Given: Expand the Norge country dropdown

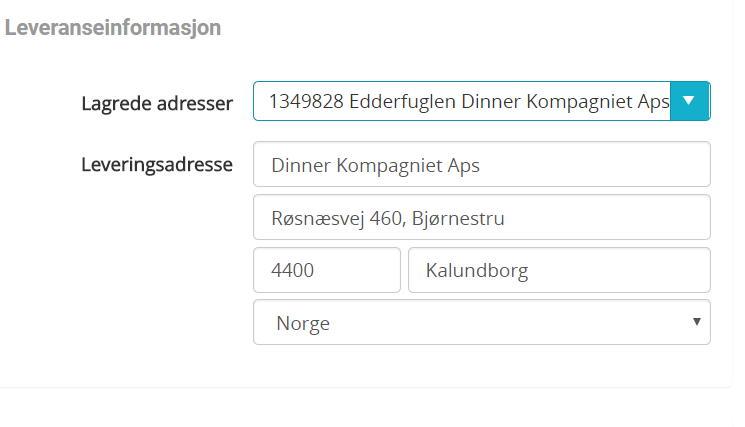Looking at the screenshot, I should tap(481, 323).
